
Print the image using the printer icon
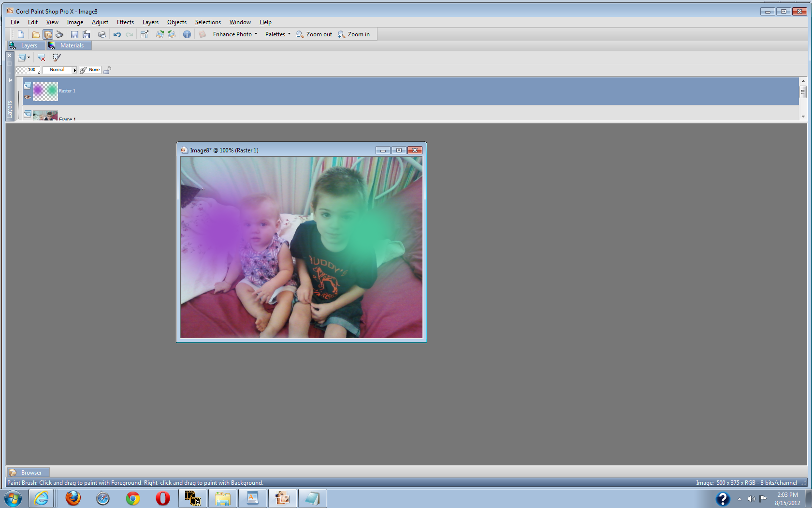101,34
